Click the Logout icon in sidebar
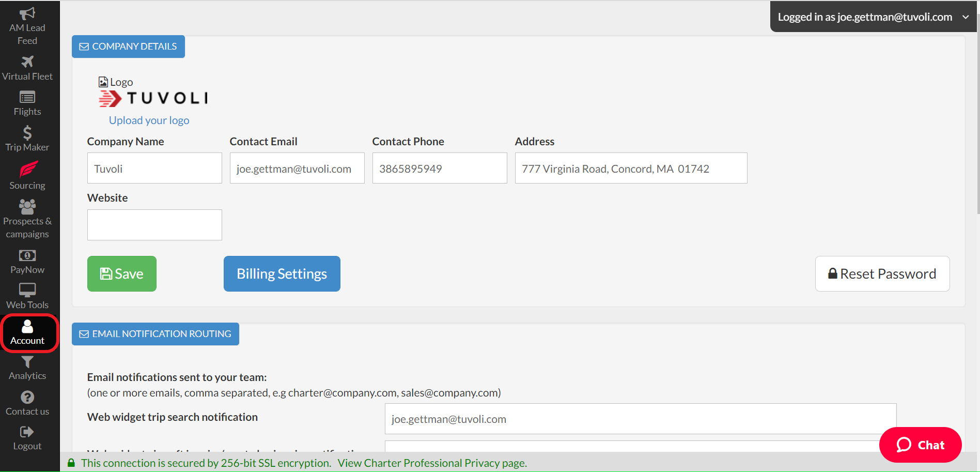This screenshot has height=472, width=980. pos(27,432)
